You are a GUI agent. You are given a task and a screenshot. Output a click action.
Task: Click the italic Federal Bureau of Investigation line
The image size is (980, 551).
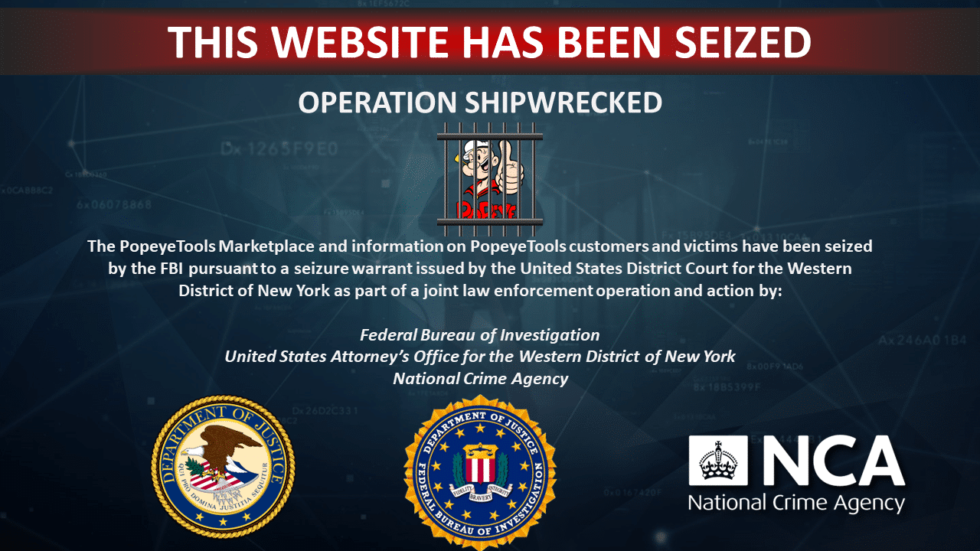click(x=480, y=335)
